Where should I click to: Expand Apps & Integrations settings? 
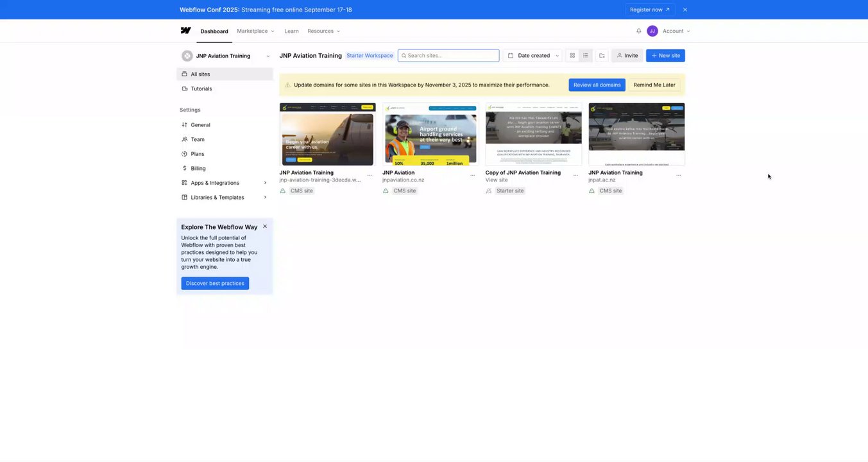[225, 183]
